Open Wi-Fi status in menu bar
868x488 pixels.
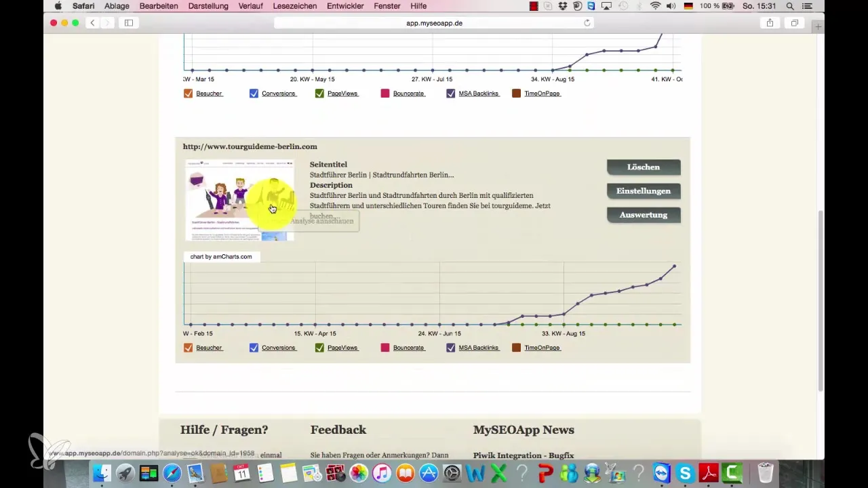coord(655,6)
